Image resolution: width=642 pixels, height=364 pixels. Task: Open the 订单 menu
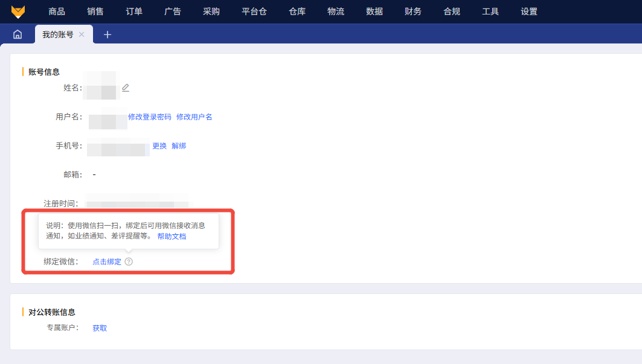(x=134, y=11)
